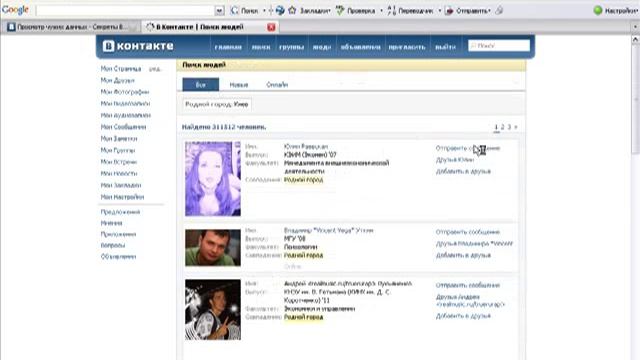Screen dimensions: 640x360
Task: Open Мои Группы in the sidebar
Action: [118, 150]
